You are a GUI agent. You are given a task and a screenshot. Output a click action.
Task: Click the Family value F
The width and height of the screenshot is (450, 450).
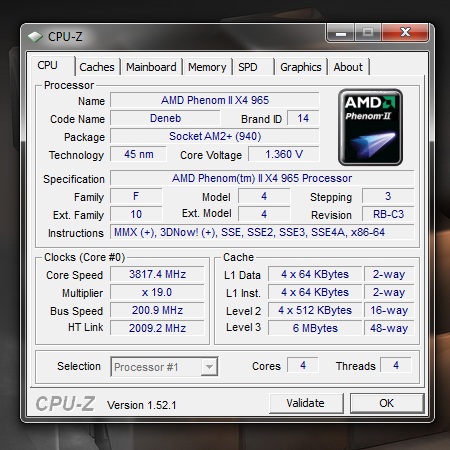[x=136, y=196]
